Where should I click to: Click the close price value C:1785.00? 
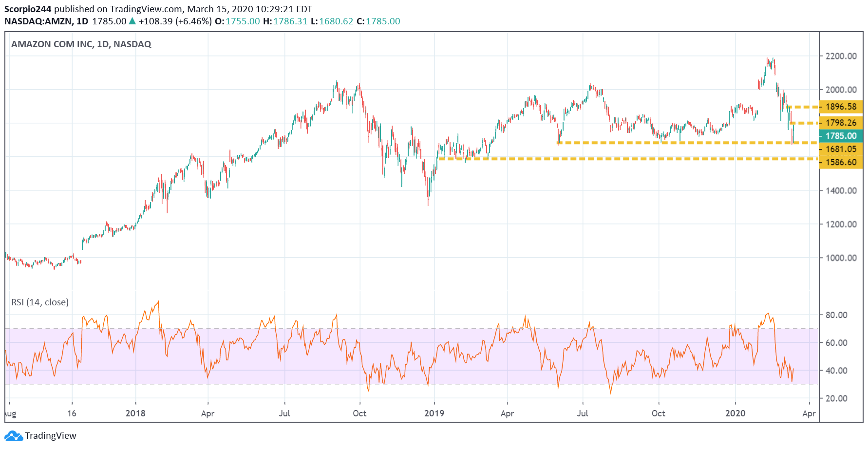pos(378,21)
